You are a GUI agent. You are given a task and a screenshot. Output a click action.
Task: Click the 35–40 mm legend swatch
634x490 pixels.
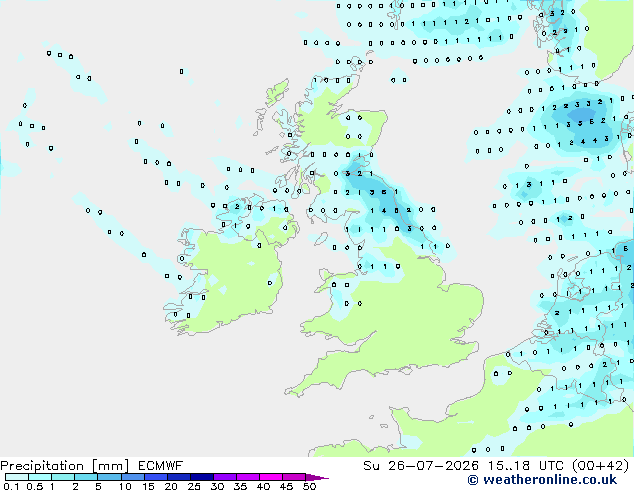click(x=248, y=477)
